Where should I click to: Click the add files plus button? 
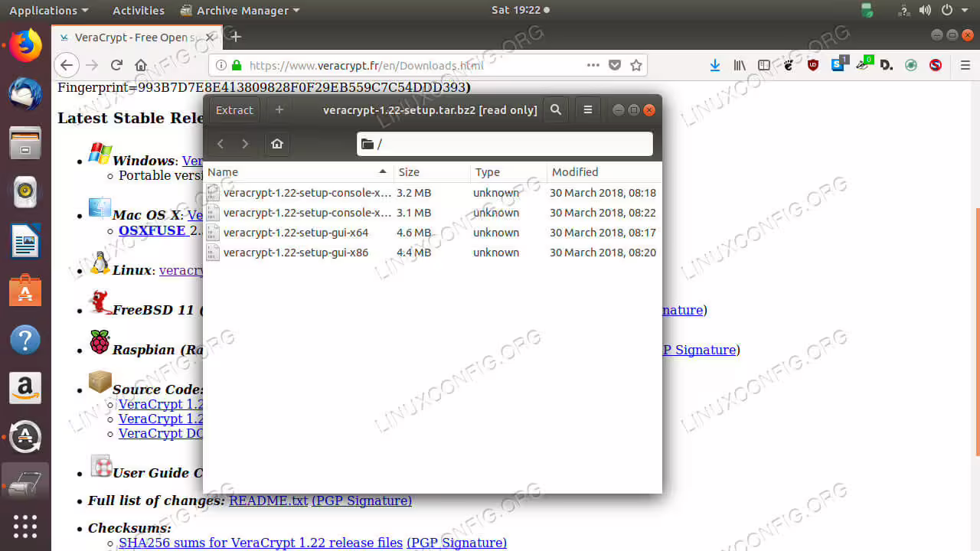(279, 110)
